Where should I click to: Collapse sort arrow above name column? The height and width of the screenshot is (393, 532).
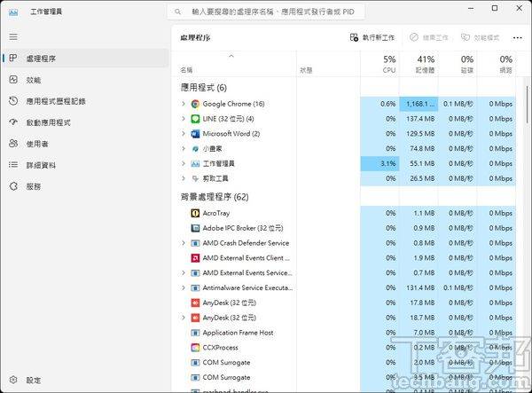[x=231, y=56]
